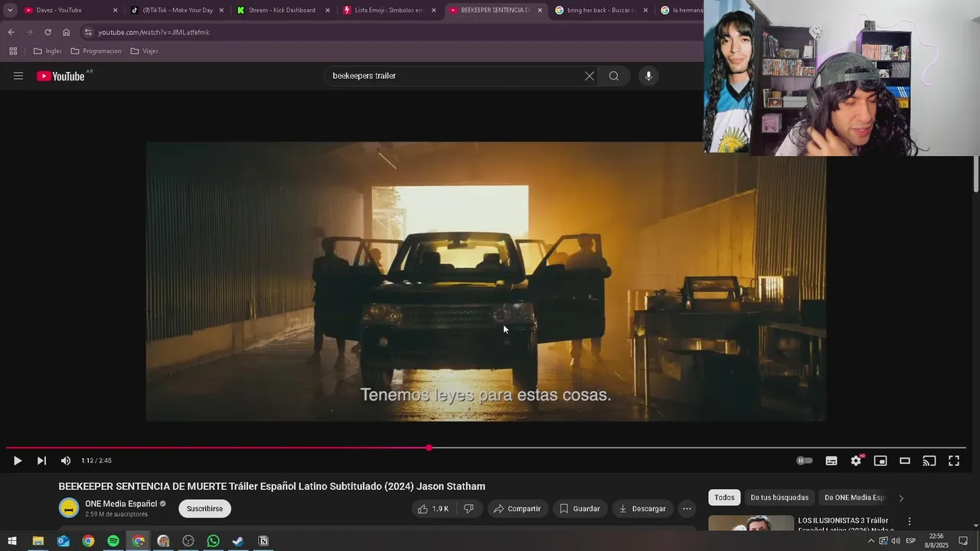The height and width of the screenshot is (551, 980).
Task: Toggle subtitles closed captions button
Action: tap(831, 461)
